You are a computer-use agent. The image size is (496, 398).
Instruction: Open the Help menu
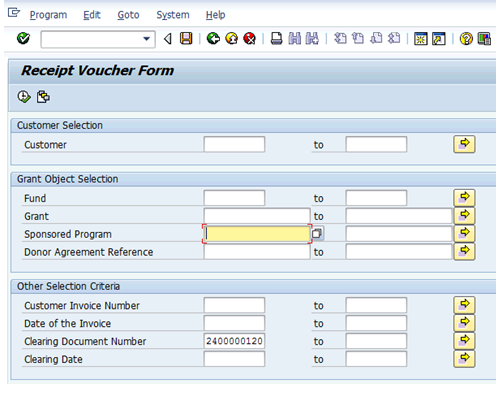[x=215, y=15]
